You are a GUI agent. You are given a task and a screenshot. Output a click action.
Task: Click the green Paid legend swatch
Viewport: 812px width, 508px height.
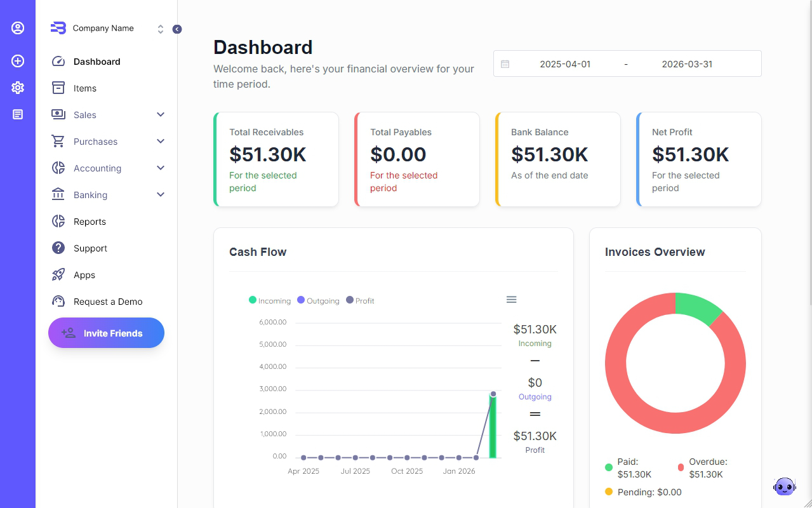pyautogui.click(x=609, y=468)
